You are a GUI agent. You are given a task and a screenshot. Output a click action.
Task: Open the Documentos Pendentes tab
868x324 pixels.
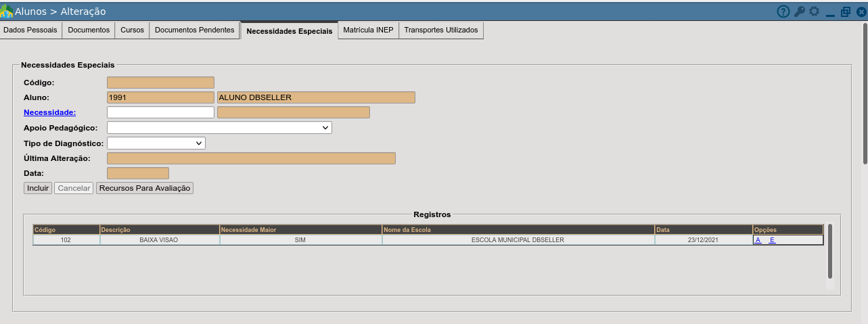tap(194, 30)
